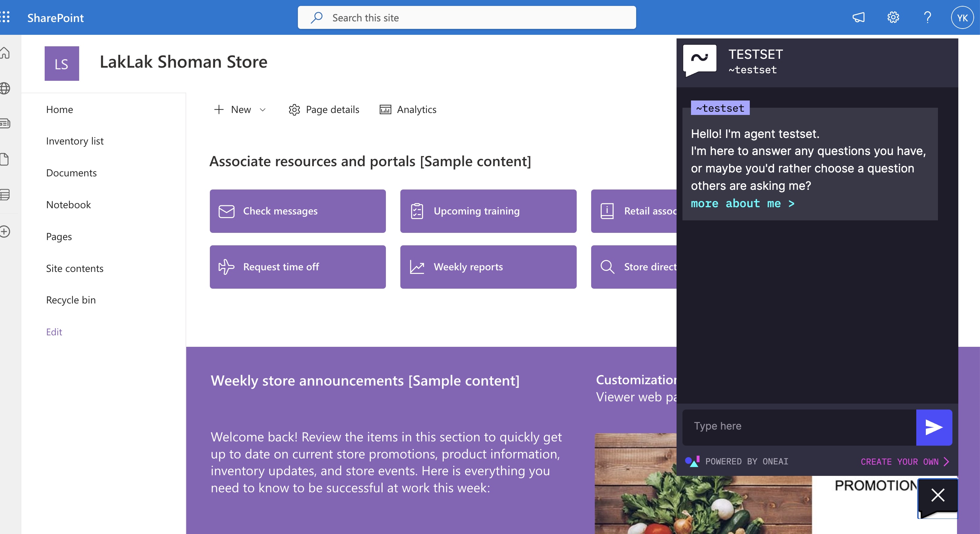Click the Weekly reports tile
The width and height of the screenshot is (980, 534).
point(488,267)
